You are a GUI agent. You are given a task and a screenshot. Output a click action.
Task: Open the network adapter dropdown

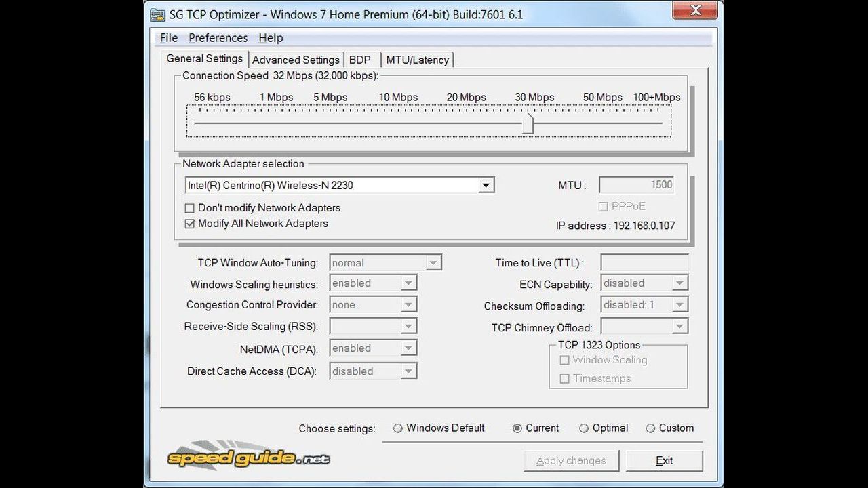click(486, 185)
